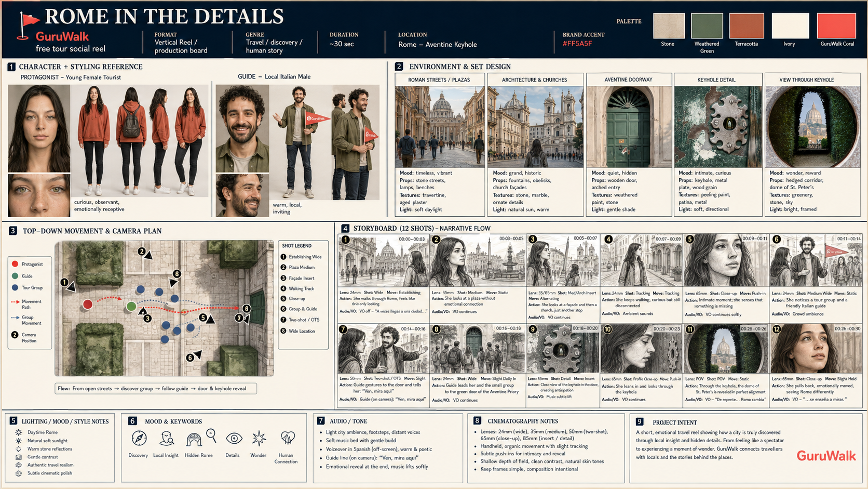This screenshot has width=868, height=489.
Task: Select the Local Insight icon
Action: [x=167, y=439]
